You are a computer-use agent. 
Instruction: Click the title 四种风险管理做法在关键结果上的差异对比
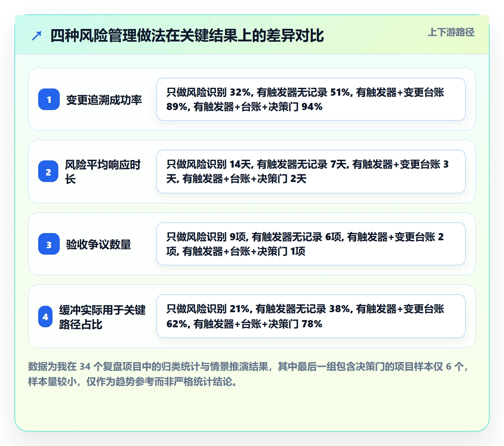tap(187, 36)
